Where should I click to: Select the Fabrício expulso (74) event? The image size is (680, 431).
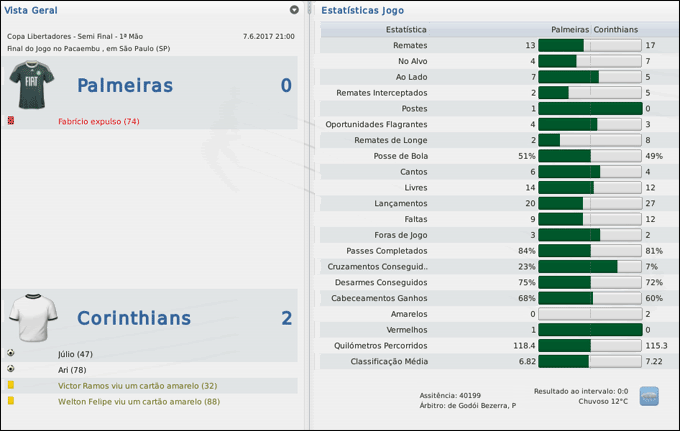tap(99, 121)
